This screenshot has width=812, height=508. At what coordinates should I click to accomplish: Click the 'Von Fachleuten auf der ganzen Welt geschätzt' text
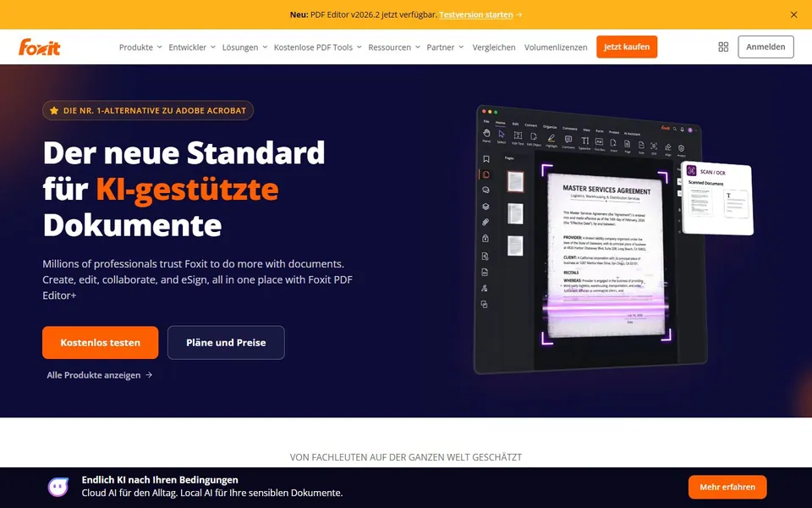point(406,457)
